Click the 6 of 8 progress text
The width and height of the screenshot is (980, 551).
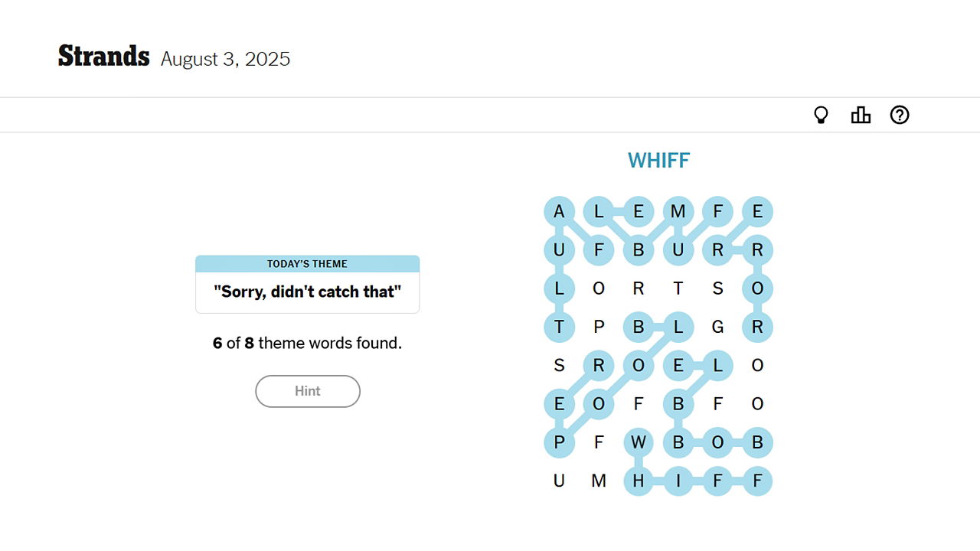pyautogui.click(x=307, y=343)
